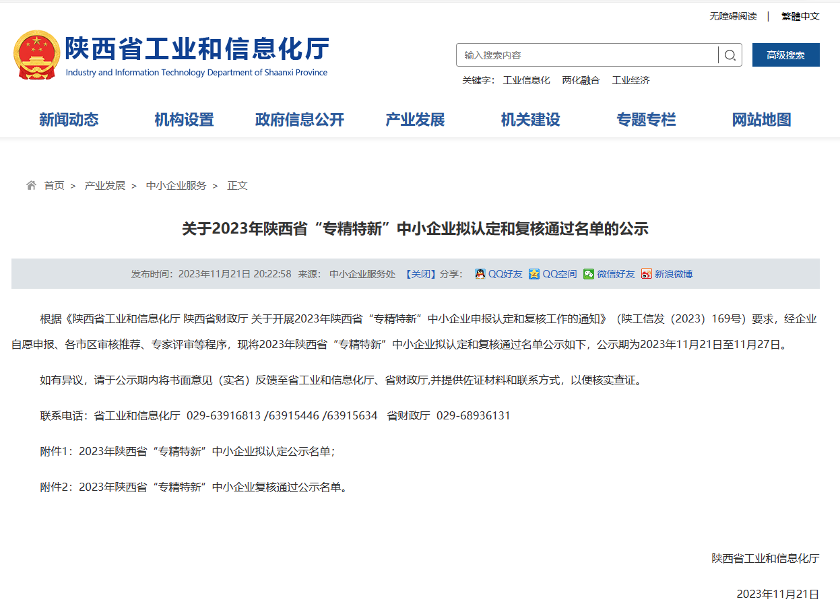Focus the 输入搜索内容 search field
840x616 pixels.
586,55
